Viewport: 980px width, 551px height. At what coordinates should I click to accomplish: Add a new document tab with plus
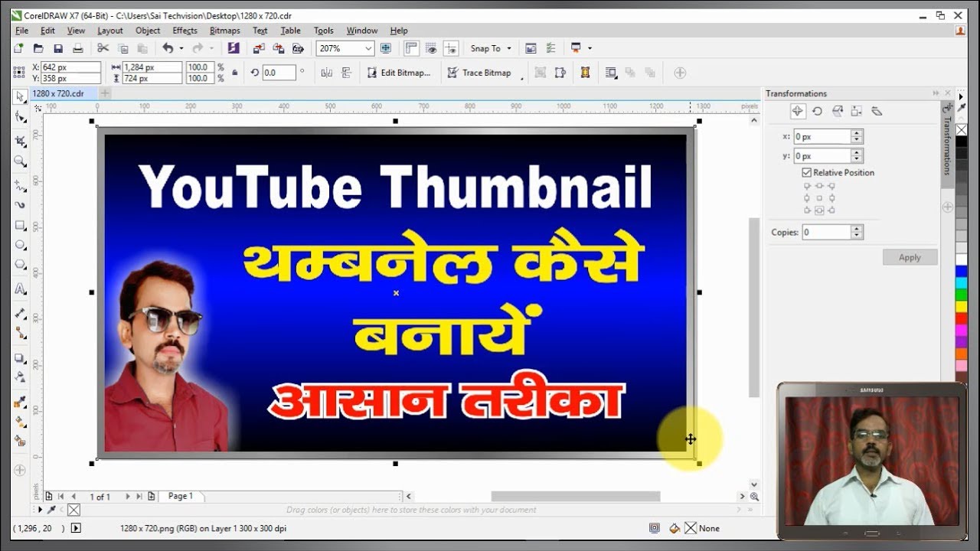click(x=105, y=93)
